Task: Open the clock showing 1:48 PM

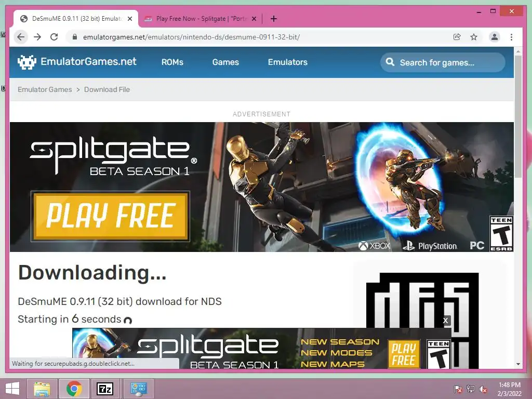Action: pyautogui.click(x=509, y=389)
